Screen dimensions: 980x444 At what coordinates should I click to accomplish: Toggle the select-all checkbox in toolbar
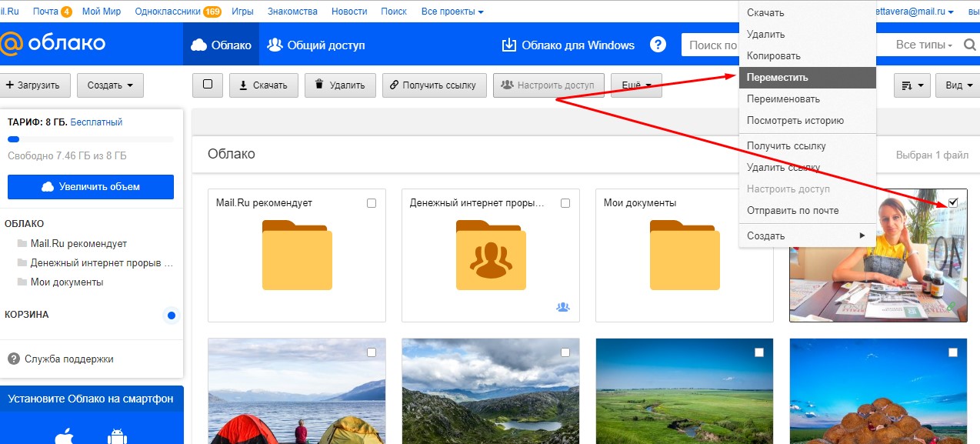tap(207, 85)
